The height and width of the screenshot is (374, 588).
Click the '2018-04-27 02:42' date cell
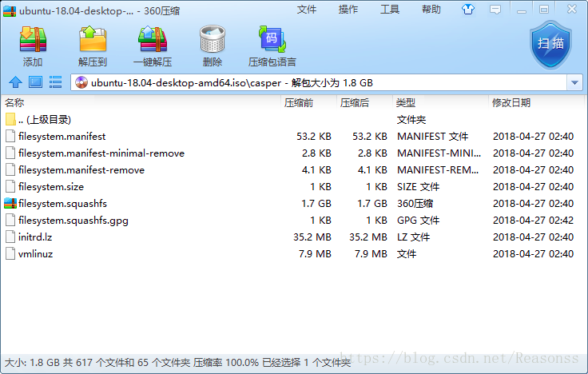pyautogui.click(x=533, y=221)
